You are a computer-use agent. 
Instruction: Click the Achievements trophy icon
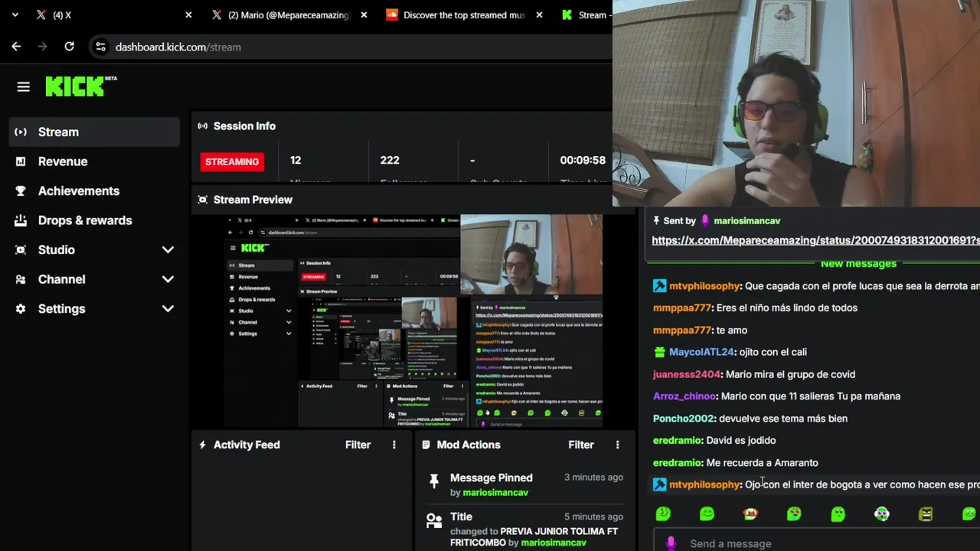(x=21, y=191)
